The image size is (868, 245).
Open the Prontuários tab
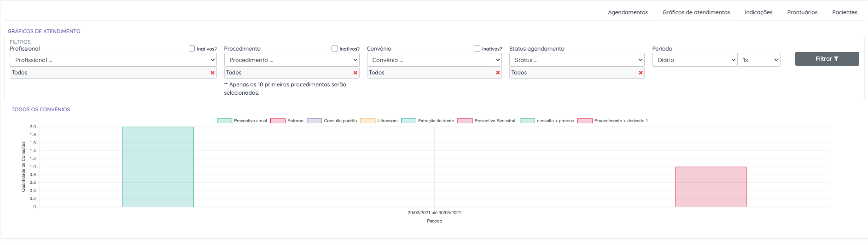pos(802,12)
